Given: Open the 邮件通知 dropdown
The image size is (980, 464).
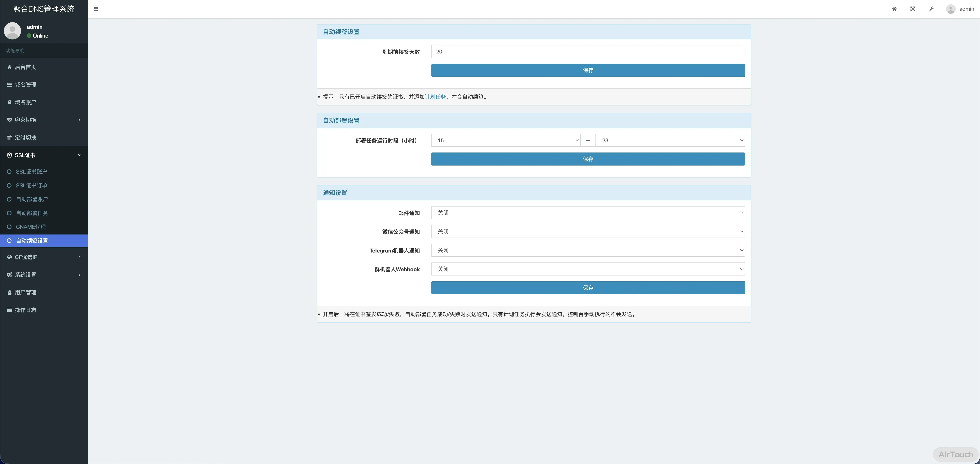Looking at the screenshot, I should click(588, 213).
